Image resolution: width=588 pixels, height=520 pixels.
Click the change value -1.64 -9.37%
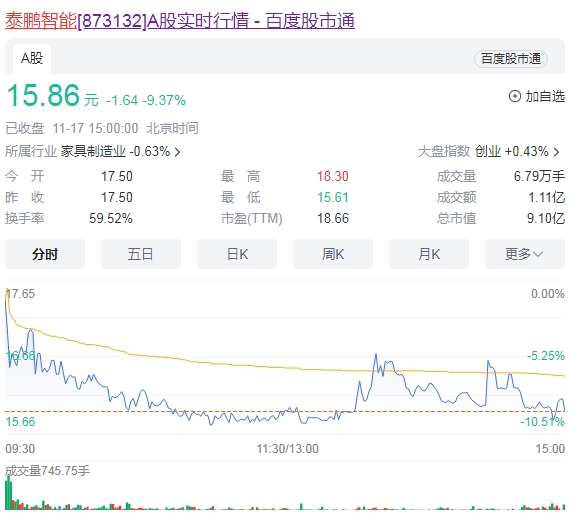click(x=146, y=100)
